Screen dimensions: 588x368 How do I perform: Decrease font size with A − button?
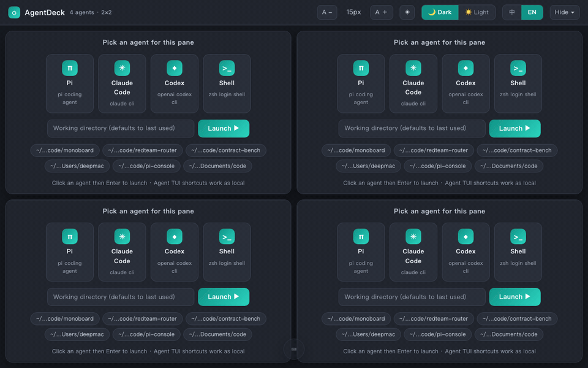coord(327,12)
